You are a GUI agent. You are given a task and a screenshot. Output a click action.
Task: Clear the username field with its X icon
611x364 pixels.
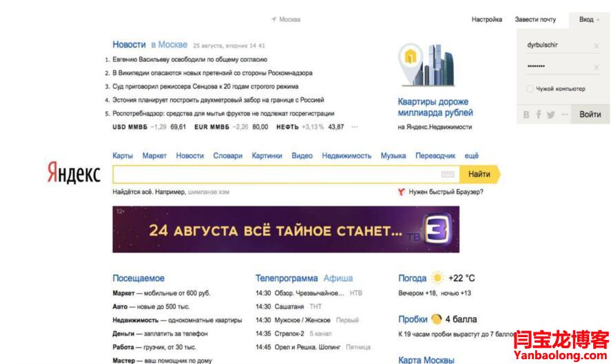coord(597,46)
